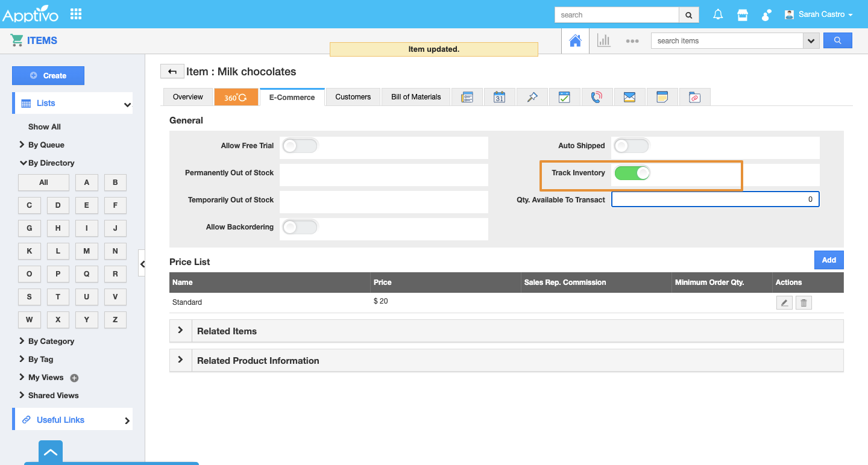Delete the Standard price list row
The width and height of the screenshot is (868, 465).
804,303
